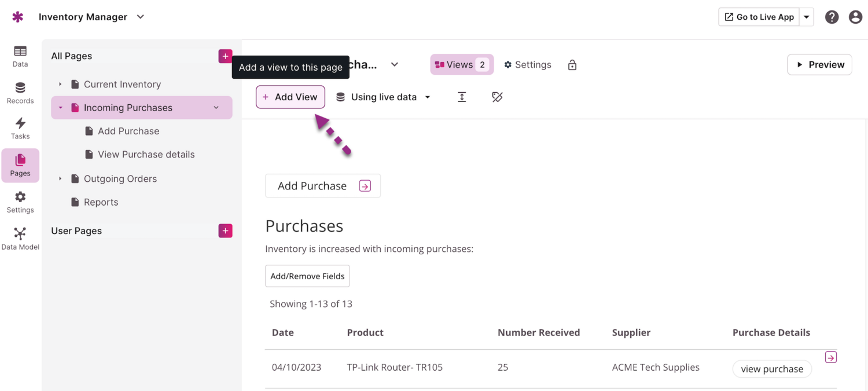The width and height of the screenshot is (868, 391).
Task: Open the Data section in sidebar
Action: click(20, 56)
